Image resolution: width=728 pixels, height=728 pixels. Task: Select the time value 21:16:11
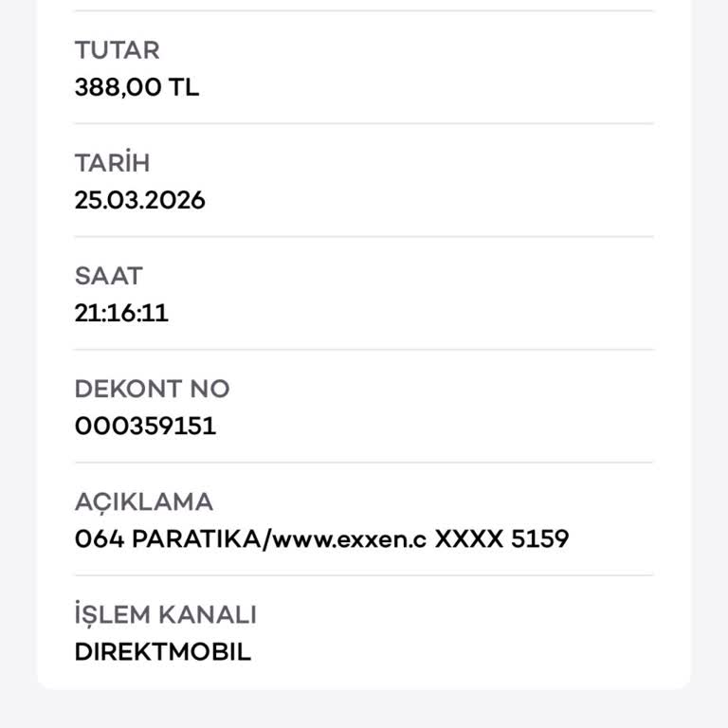[121, 313]
